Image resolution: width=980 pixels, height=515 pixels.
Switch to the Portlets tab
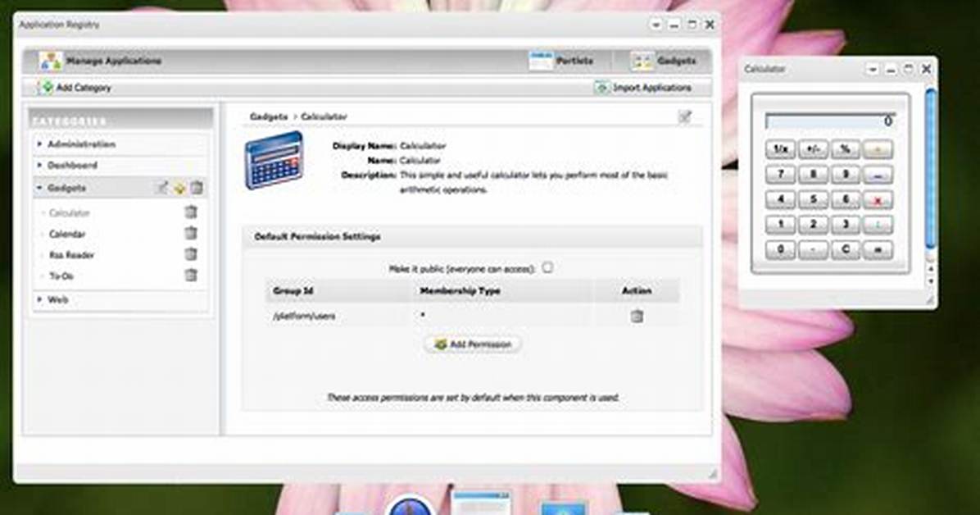561,61
